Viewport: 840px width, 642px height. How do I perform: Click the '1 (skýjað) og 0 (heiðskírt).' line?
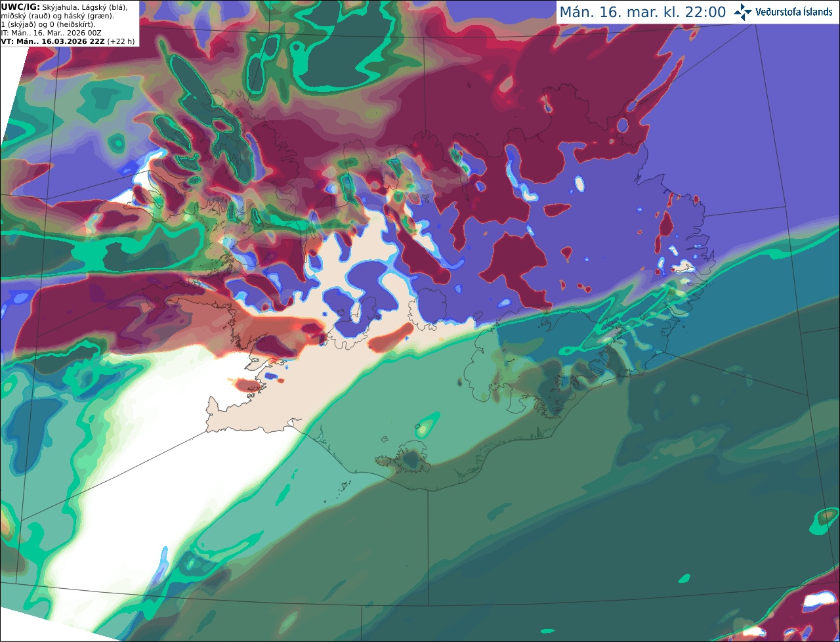(x=48, y=24)
